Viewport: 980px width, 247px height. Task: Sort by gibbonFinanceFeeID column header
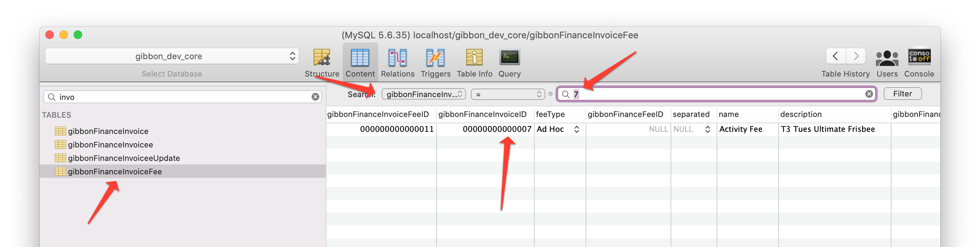pyautogui.click(x=628, y=114)
